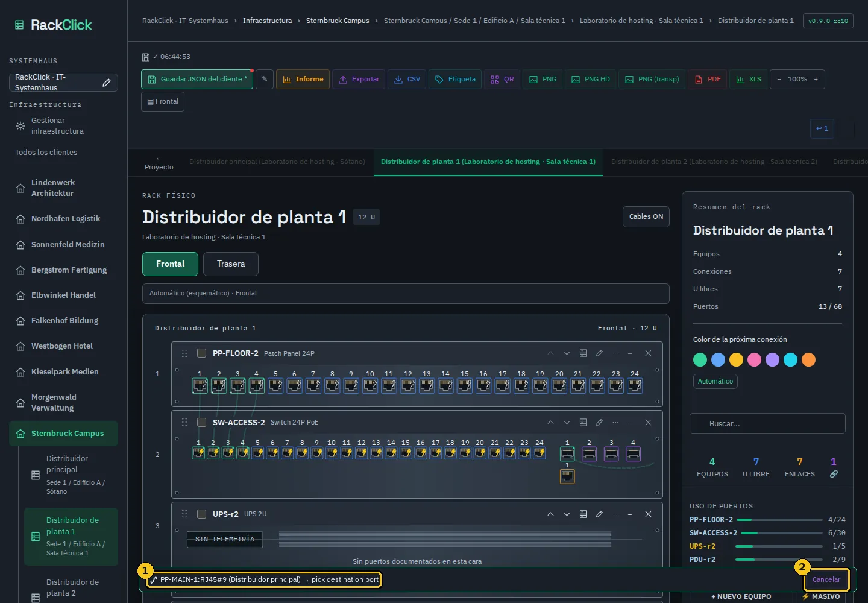Select port 12 on the PP-FLOOR-2 patch panel

408,385
